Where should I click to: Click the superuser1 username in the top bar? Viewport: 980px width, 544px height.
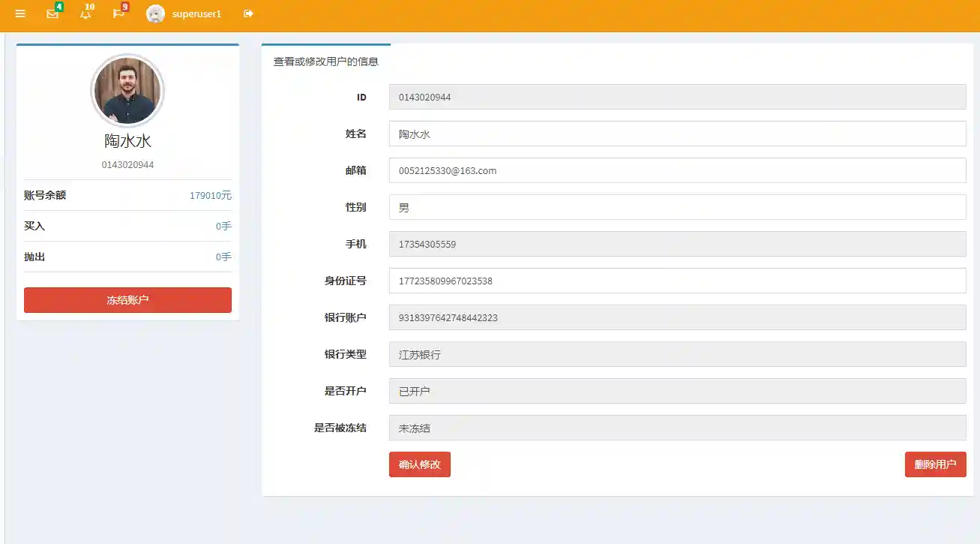click(196, 14)
